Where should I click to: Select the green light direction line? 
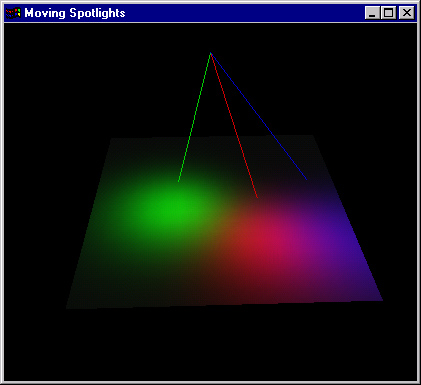point(194,117)
